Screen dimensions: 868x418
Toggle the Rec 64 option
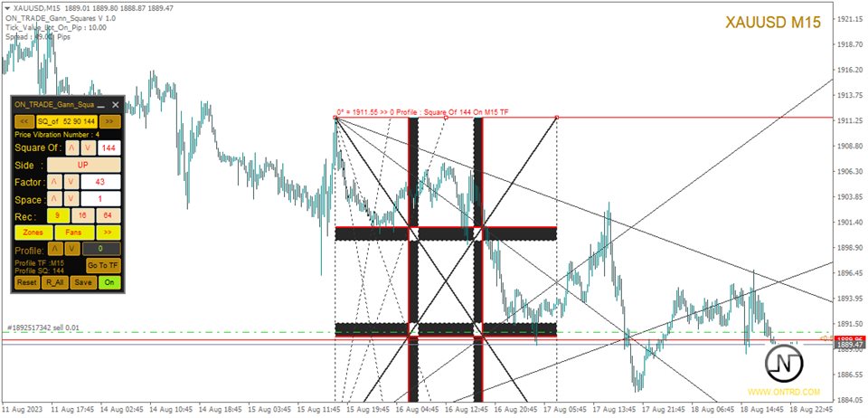[x=108, y=215]
